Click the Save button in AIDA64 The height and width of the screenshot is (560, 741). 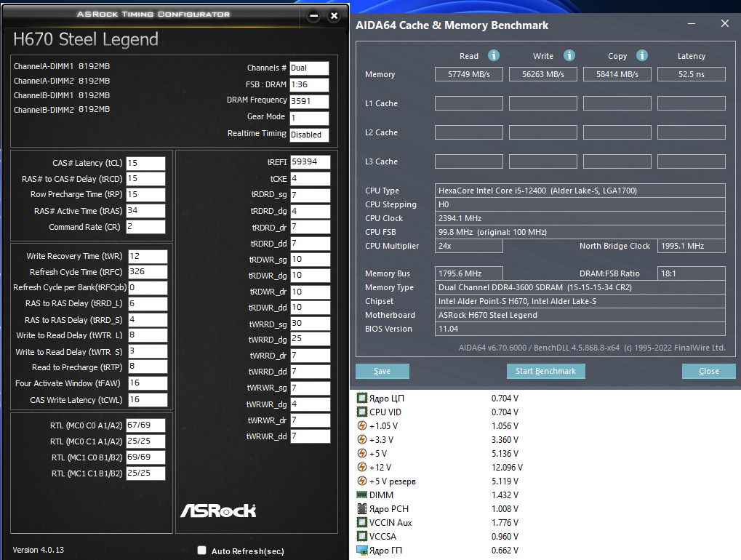[382, 371]
